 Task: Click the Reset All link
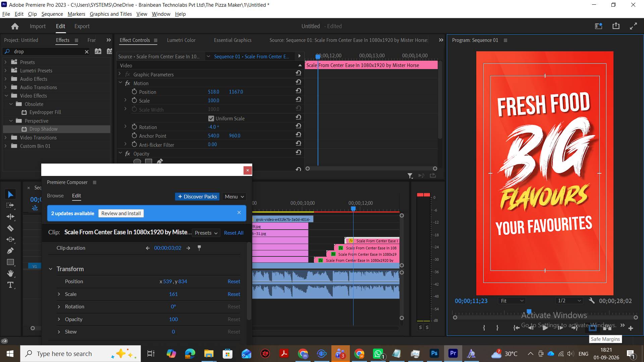(233, 233)
